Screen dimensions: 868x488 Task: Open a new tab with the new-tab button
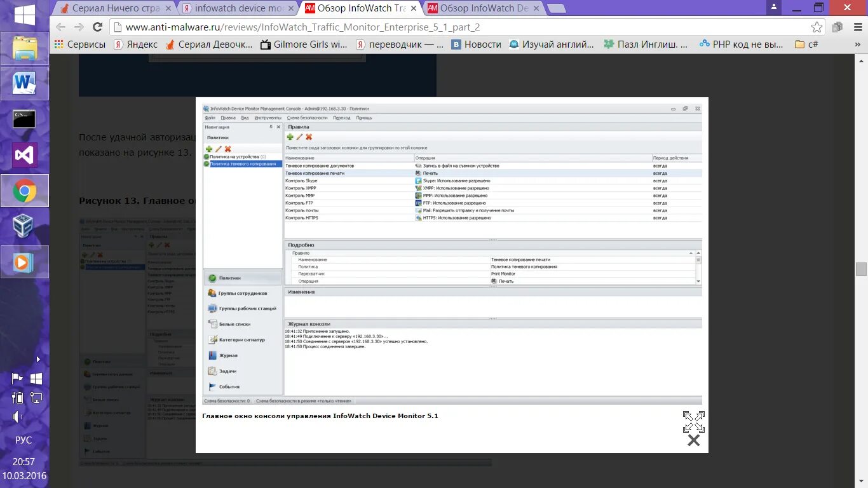click(x=557, y=8)
